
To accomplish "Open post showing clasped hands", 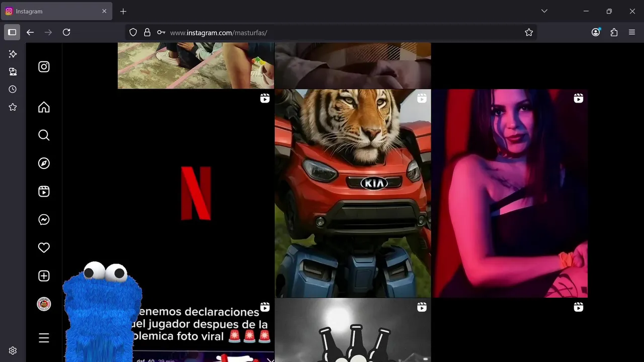I will 353,65.
